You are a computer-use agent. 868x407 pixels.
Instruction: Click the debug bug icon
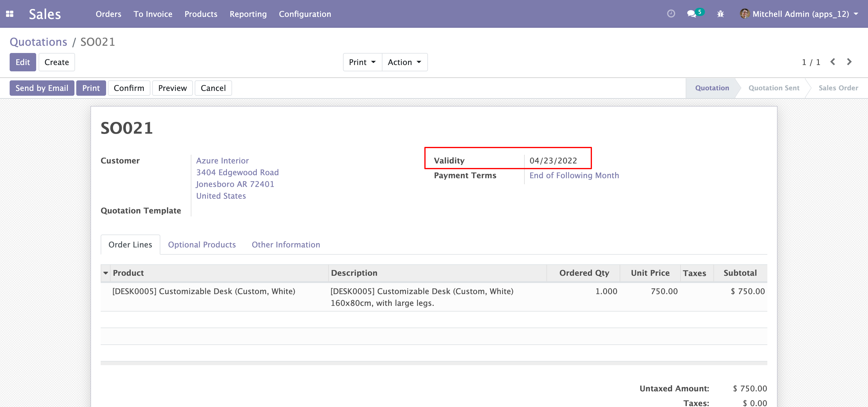coord(720,14)
